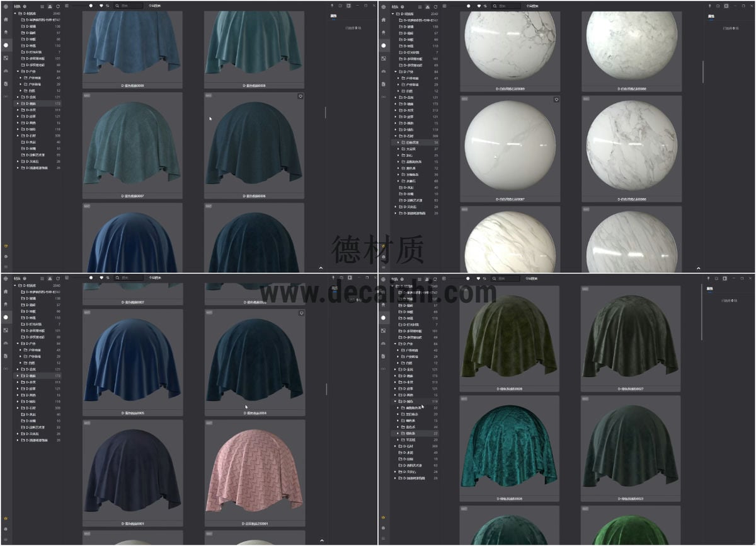Click the gear settings icon in green-velvet window
This screenshot has height=546, width=756.
tap(384, 528)
